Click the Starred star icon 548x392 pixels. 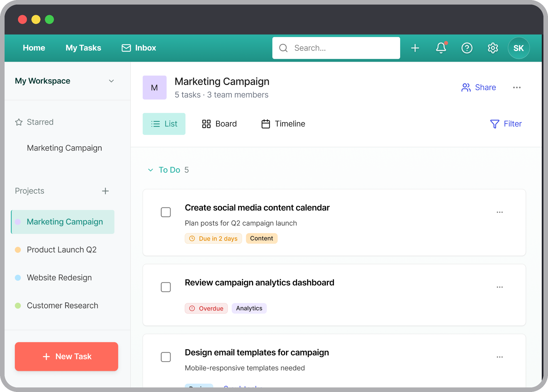tap(19, 122)
